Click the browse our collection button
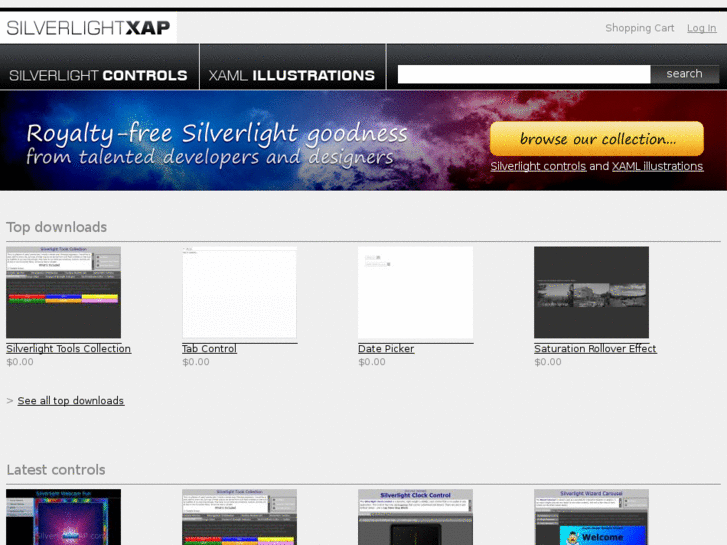The width and height of the screenshot is (727, 545). coord(597,139)
